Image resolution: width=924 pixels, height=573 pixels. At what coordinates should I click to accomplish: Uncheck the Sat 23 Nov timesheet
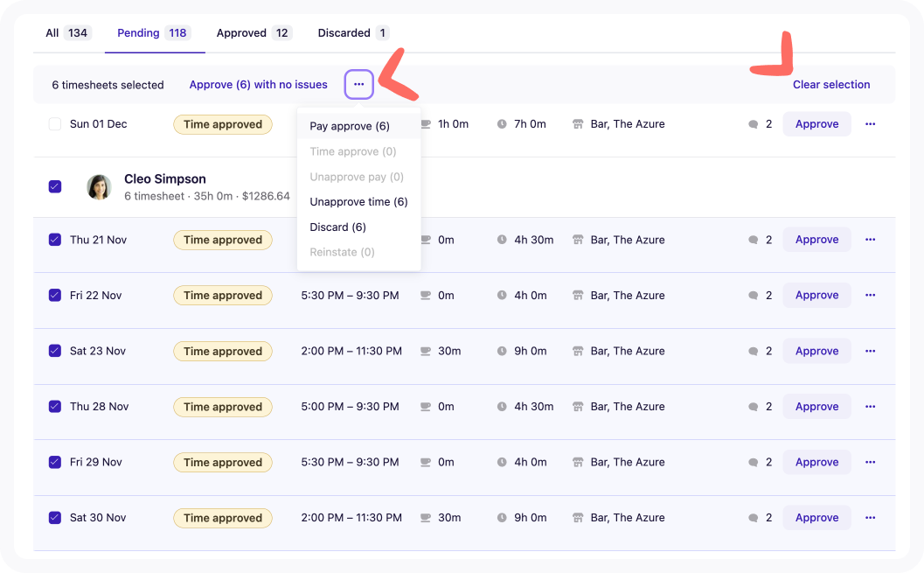[x=55, y=351]
